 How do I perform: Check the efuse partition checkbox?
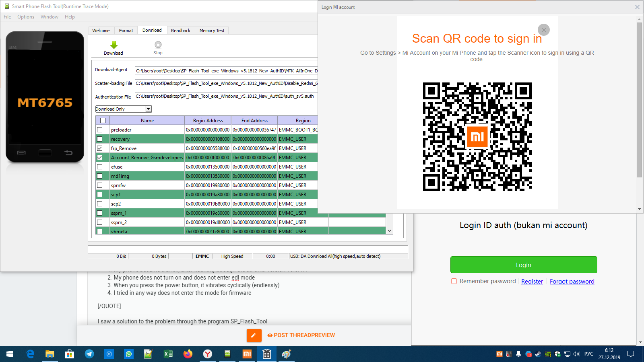pos(100,167)
